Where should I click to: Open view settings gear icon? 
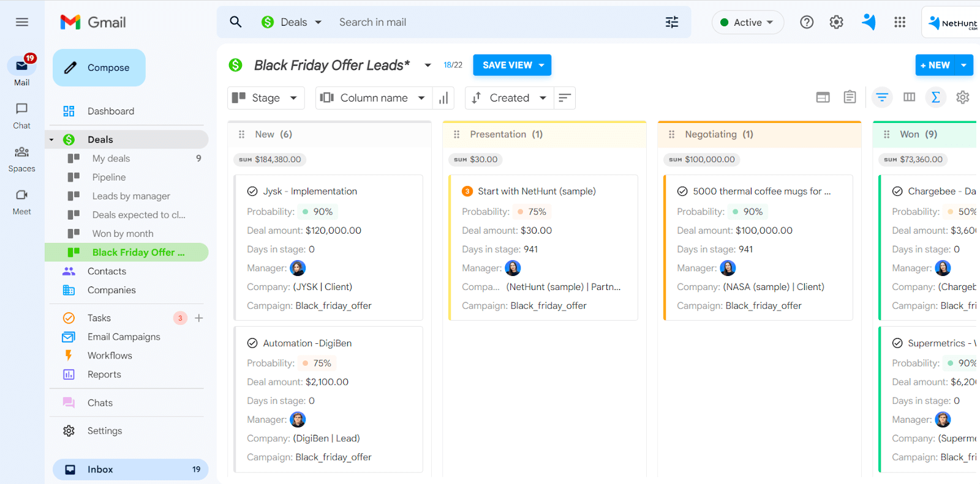[962, 97]
